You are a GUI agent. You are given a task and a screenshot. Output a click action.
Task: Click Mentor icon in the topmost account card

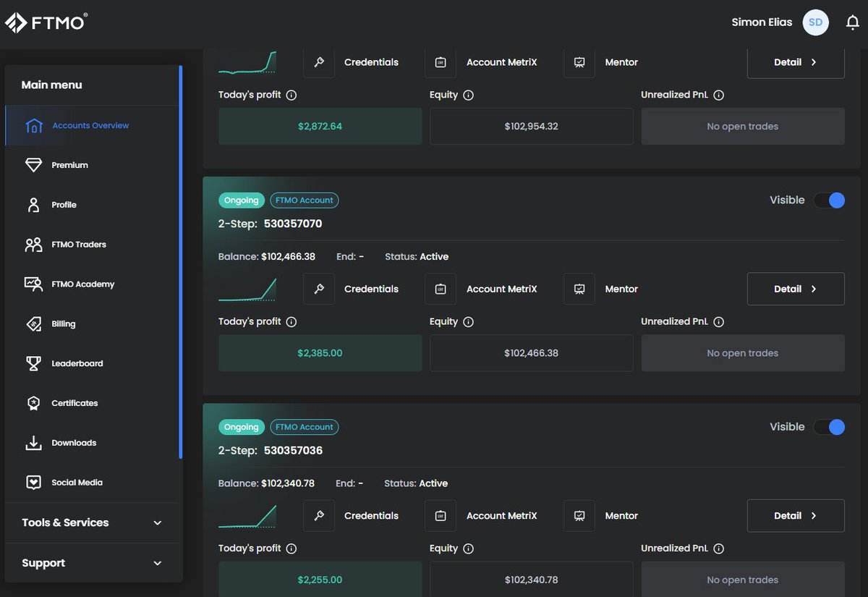[579, 62]
